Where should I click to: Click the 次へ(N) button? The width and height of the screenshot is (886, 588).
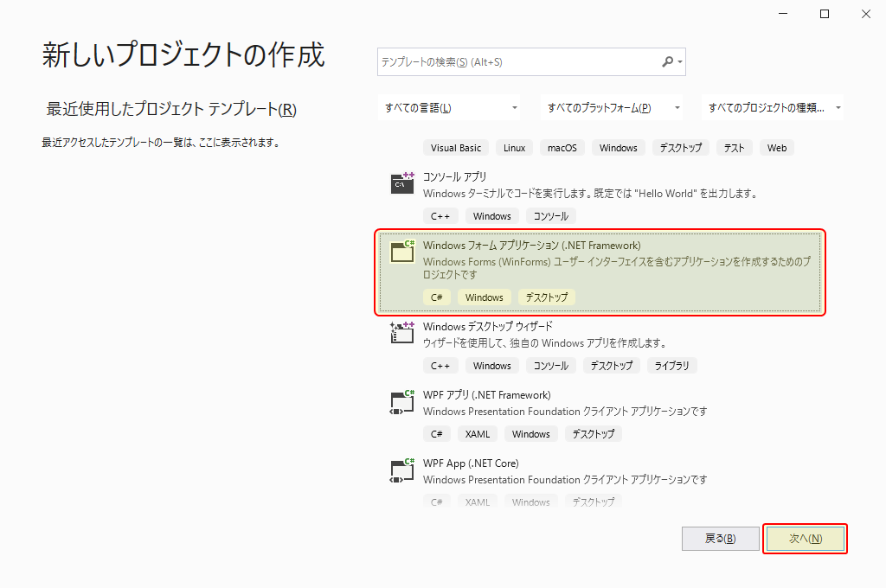pos(806,539)
